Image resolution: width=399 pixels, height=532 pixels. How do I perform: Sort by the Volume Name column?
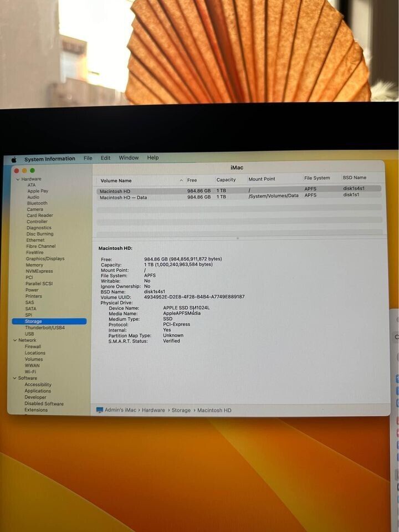(x=116, y=181)
